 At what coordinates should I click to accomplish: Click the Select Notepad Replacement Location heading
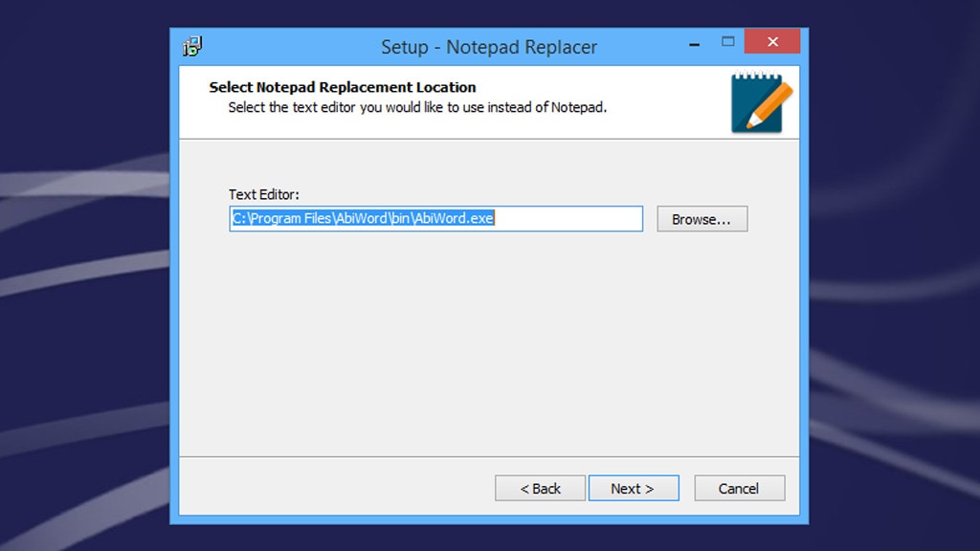click(x=342, y=86)
